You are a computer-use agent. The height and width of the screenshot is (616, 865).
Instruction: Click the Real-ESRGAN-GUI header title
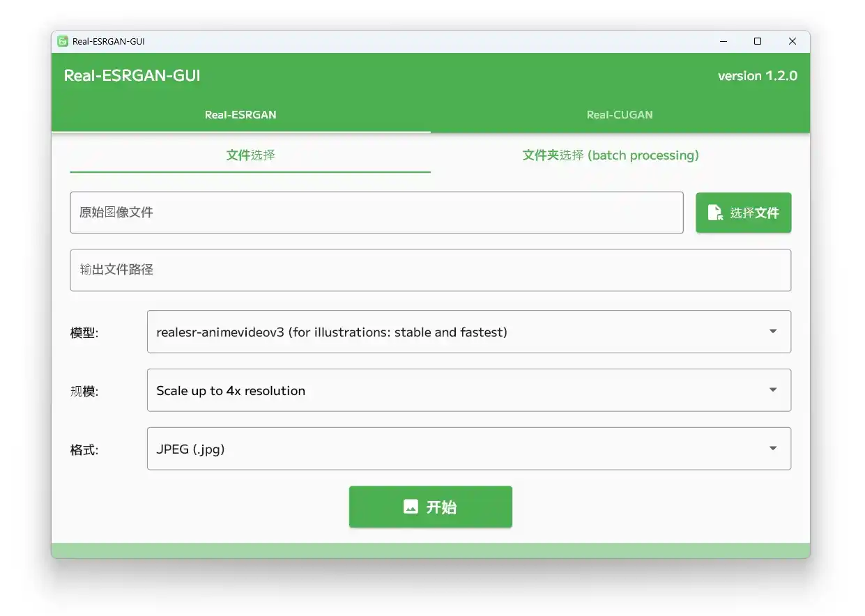(132, 75)
